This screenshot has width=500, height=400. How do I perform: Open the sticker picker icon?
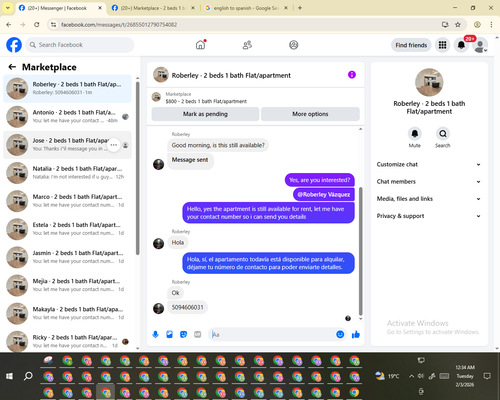pos(183,334)
